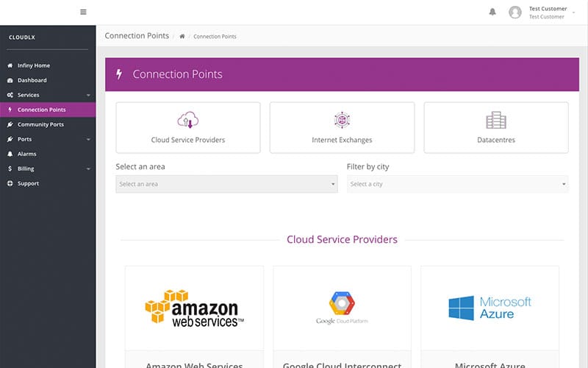This screenshot has height=368, width=588.
Task: Click Services gears icon in sidebar
Action: [10, 95]
